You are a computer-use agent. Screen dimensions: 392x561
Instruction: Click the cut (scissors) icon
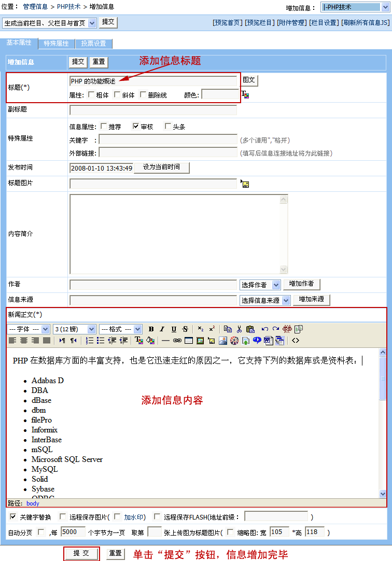tap(239, 329)
